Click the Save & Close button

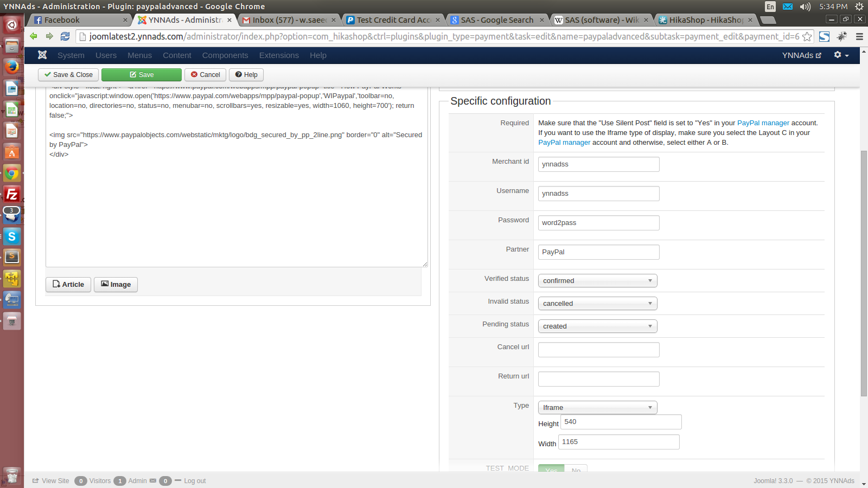pyautogui.click(x=68, y=75)
